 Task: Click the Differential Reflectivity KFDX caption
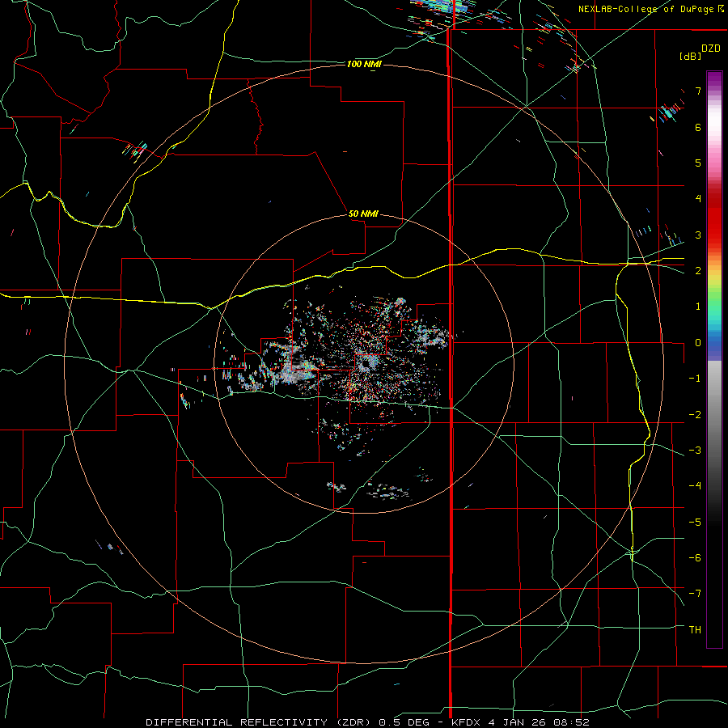[x=368, y=722]
